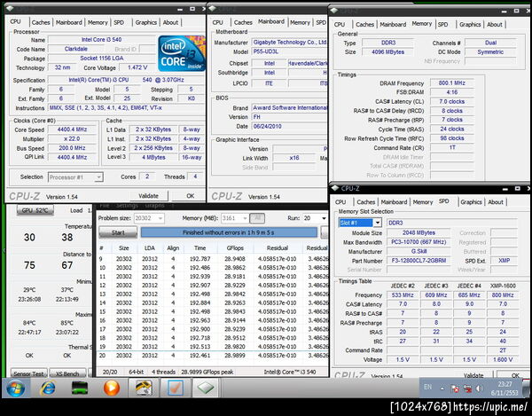Select the Memory tab in the Mainboard window
Viewport: 532px width, 416px height.
(x=300, y=22)
